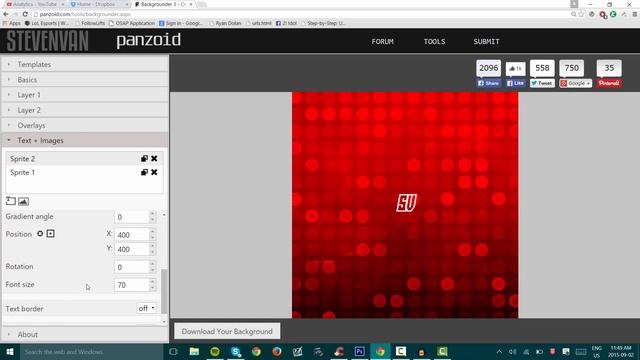Select the SU logo sprite on canvas
This screenshot has height=360, width=640.
point(406,203)
